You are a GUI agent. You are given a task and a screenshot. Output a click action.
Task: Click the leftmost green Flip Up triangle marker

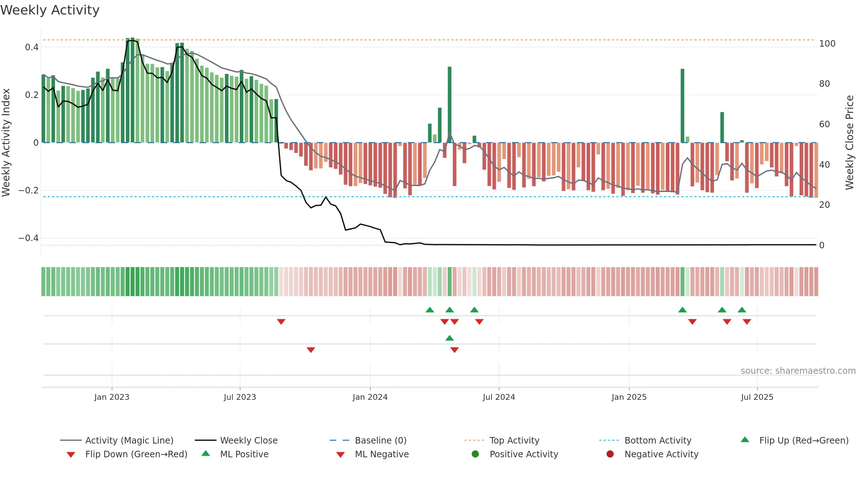click(x=430, y=310)
